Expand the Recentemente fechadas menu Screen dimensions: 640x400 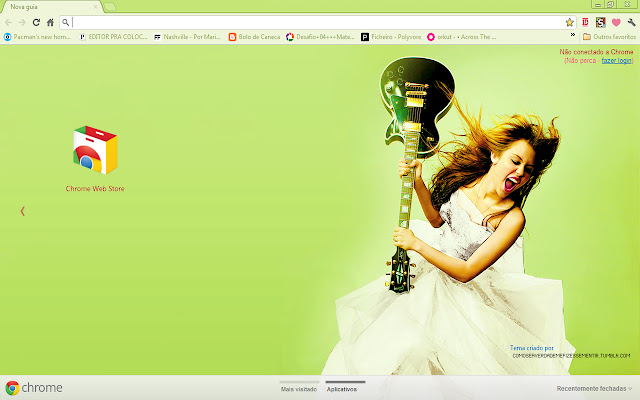point(594,389)
